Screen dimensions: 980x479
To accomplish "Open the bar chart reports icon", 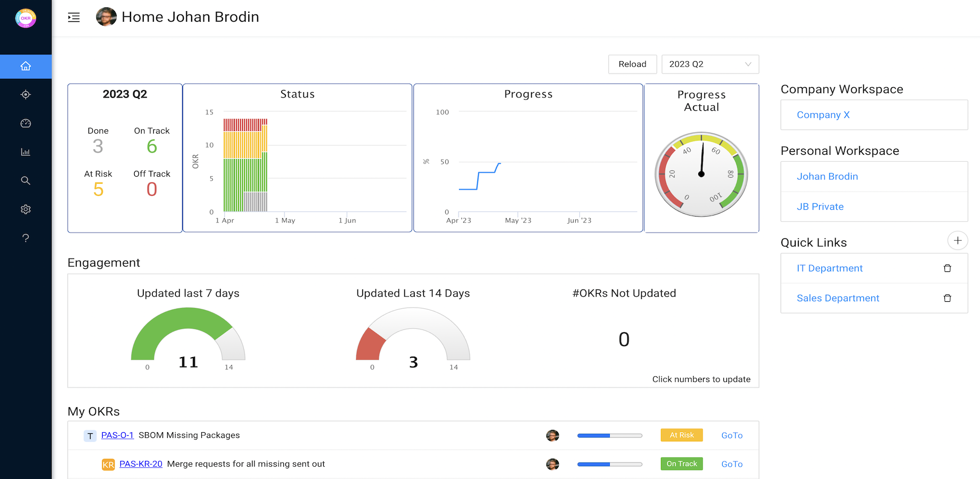I will click(26, 152).
